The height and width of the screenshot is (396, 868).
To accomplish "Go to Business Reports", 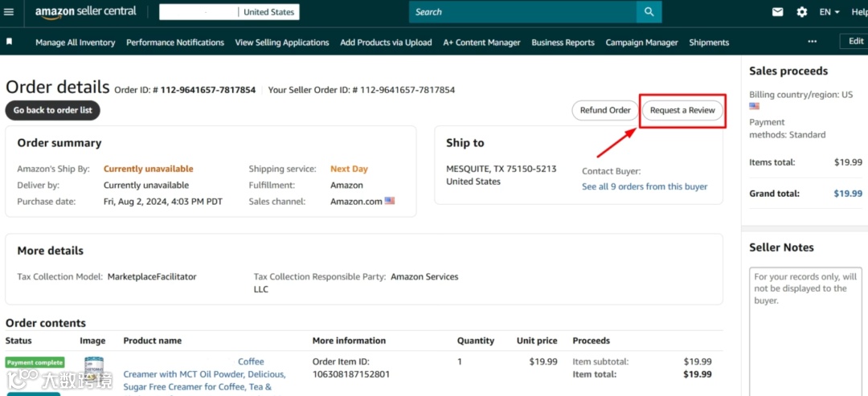I will coord(563,43).
